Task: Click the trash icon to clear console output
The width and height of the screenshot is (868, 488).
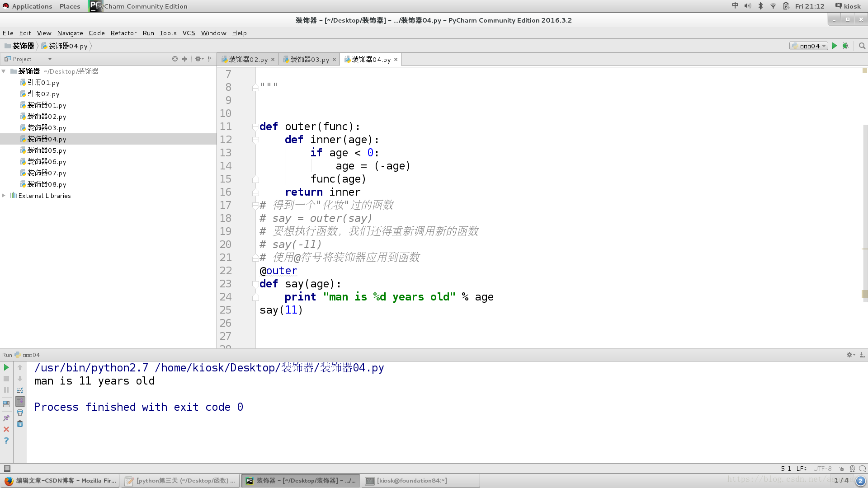Action: click(x=20, y=424)
